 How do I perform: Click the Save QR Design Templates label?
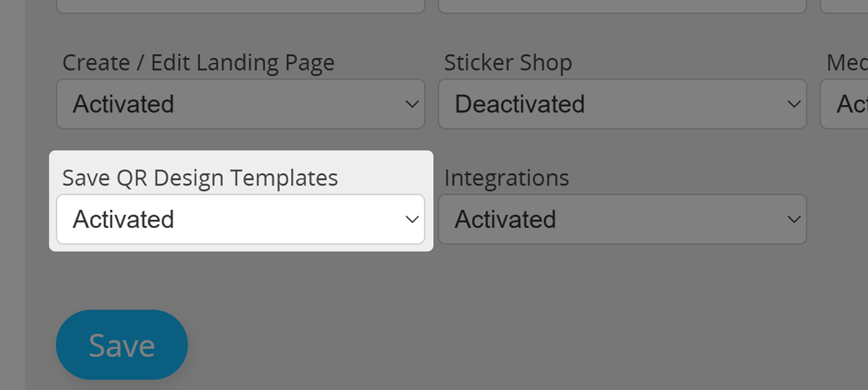(x=200, y=177)
